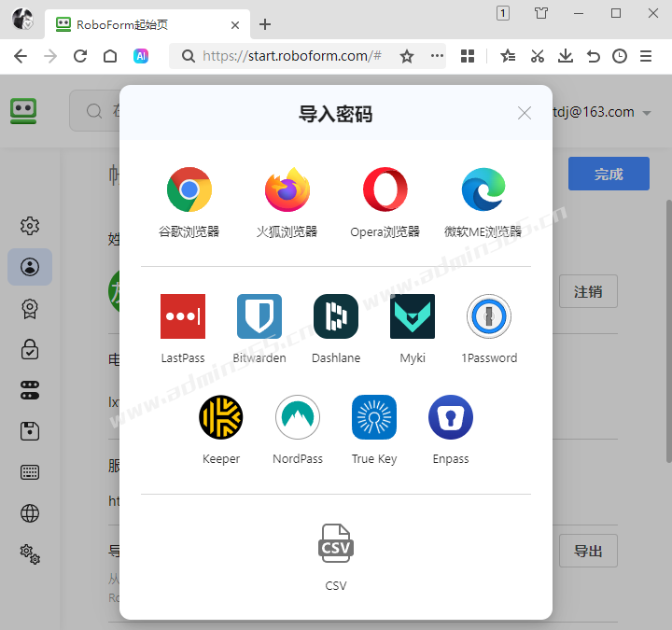This screenshot has height=630, width=672.
Task: Select the account profile sidebar icon
Action: click(x=30, y=267)
